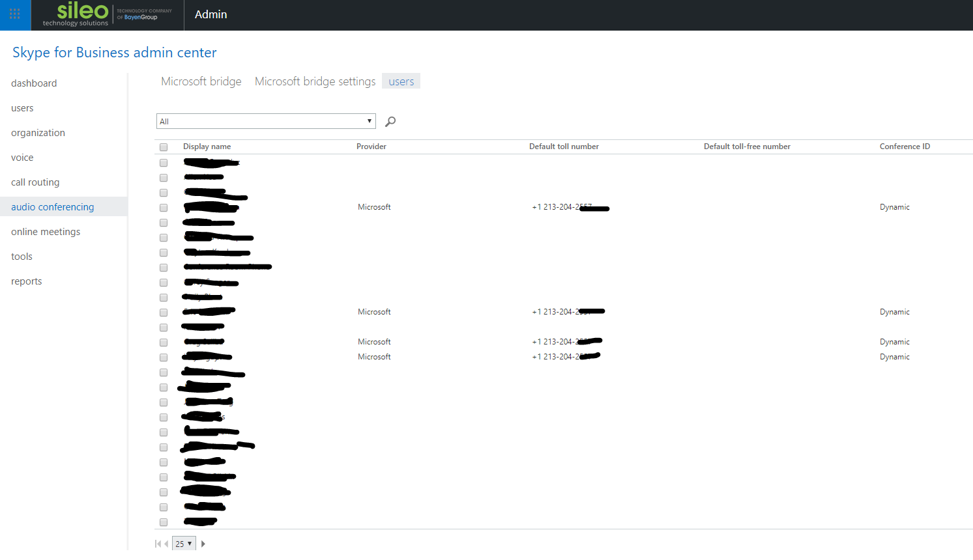The width and height of the screenshot is (973, 560).
Task: Open organization section
Action: click(38, 133)
